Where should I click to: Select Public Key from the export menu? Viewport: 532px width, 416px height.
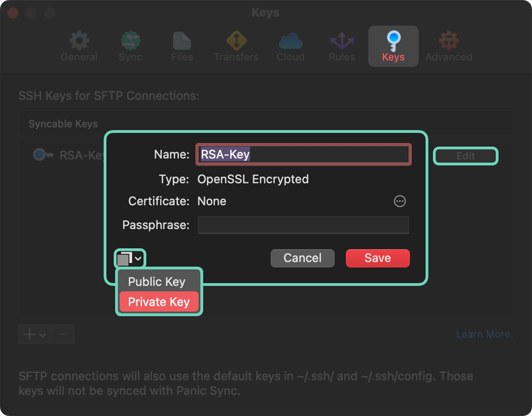click(x=157, y=281)
